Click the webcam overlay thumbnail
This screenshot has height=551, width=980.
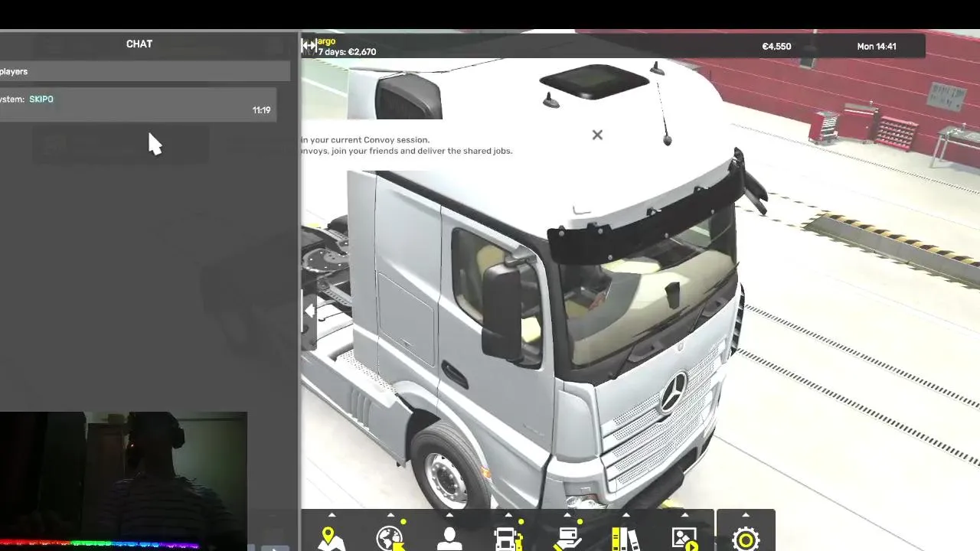pos(123,481)
